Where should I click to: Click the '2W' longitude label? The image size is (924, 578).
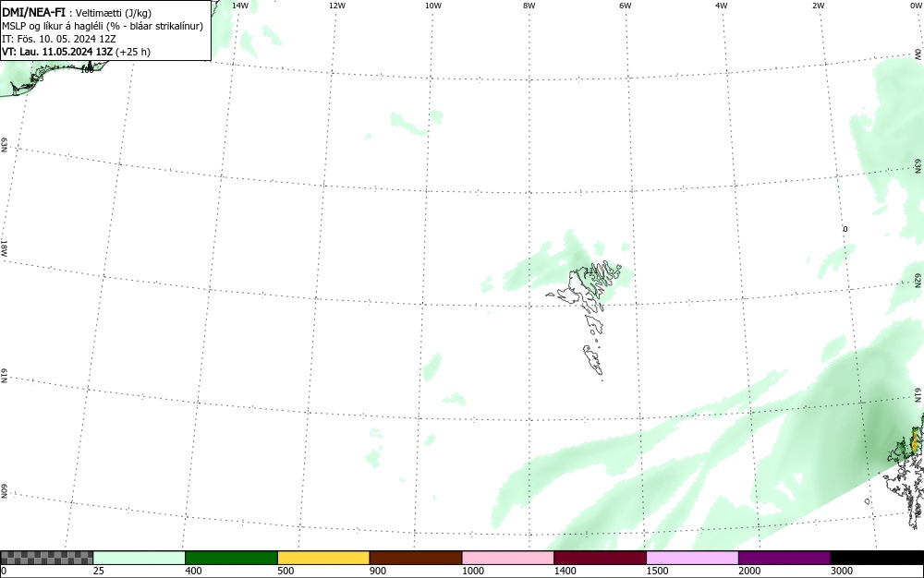(x=818, y=6)
